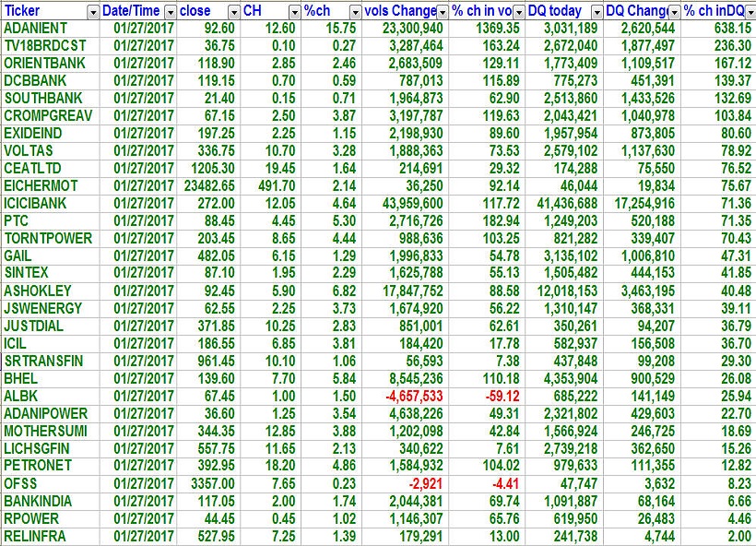The height and width of the screenshot is (546, 756).
Task: Open the close column filter dropdown
Action: (234, 12)
